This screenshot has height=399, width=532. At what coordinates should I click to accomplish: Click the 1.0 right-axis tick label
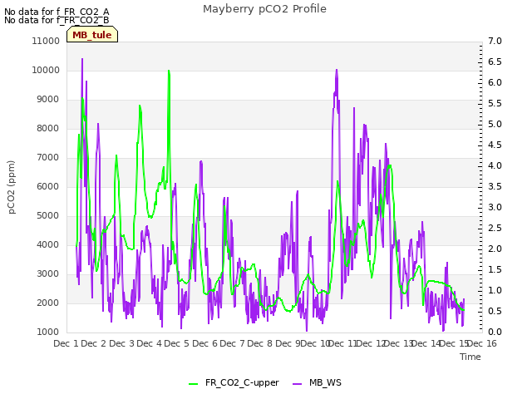tap(495, 290)
